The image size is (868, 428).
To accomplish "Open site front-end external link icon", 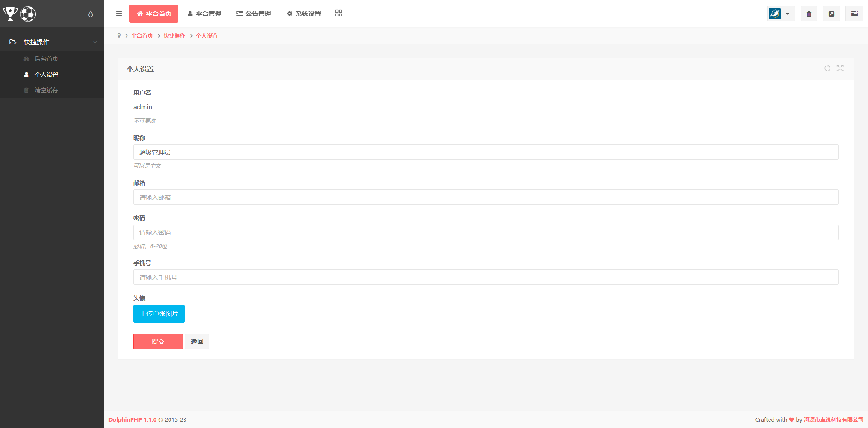I will pyautogui.click(x=831, y=14).
